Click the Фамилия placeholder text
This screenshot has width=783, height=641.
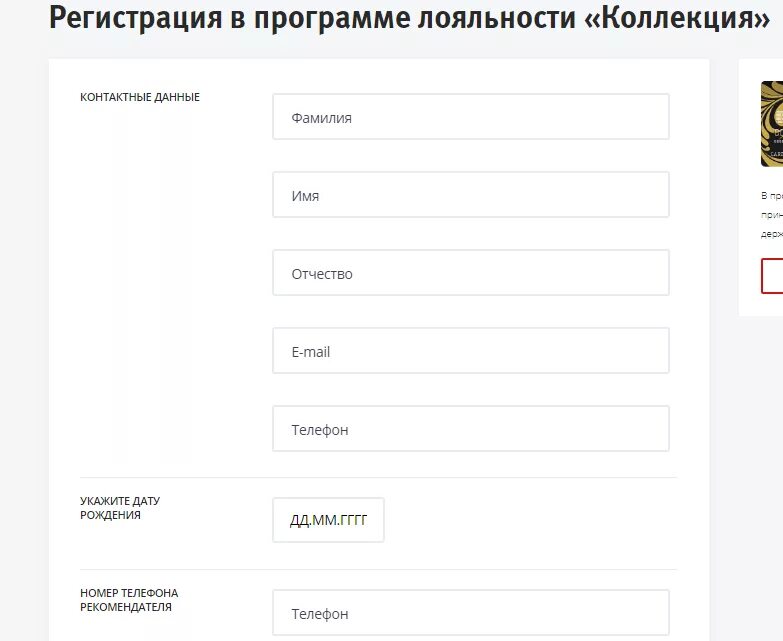(x=322, y=118)
